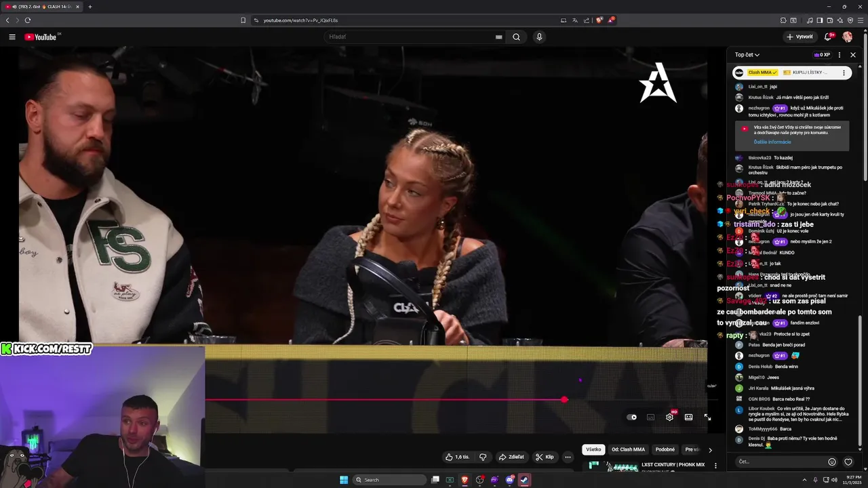868x488 pixels.
Task: Close the live chat panel
Action: [853, 55]
